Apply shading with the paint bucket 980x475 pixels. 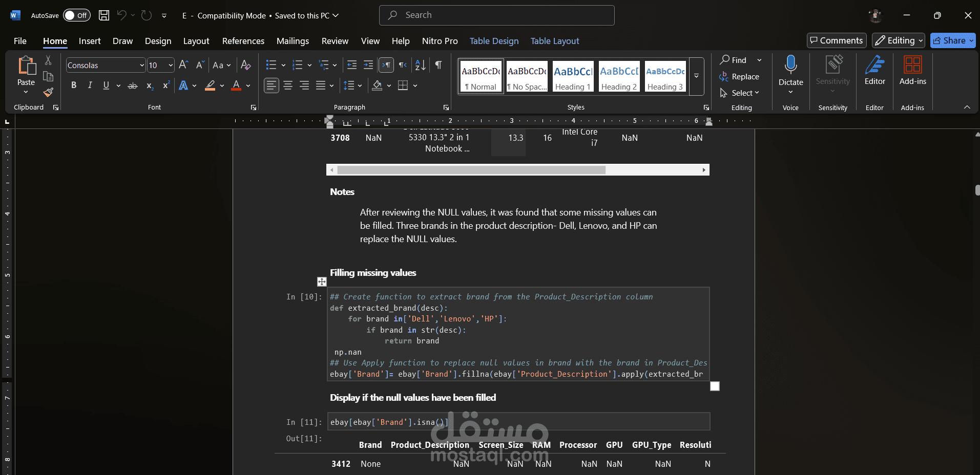377,85
